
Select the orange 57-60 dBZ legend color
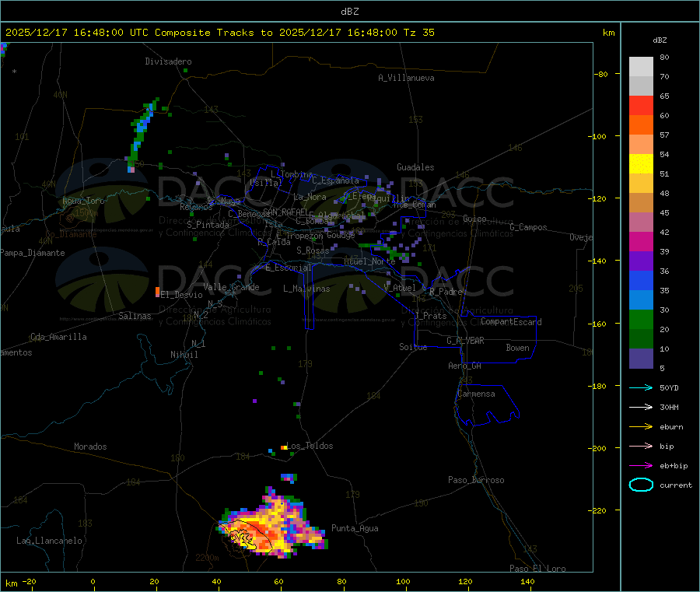641,125
